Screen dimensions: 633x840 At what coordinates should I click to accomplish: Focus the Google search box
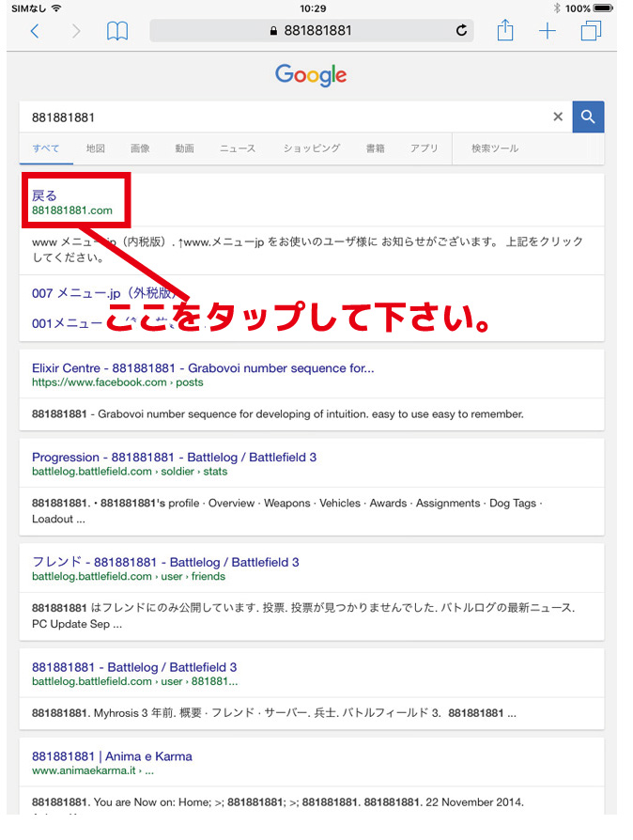pyautogui.click(x=296, y=117)
